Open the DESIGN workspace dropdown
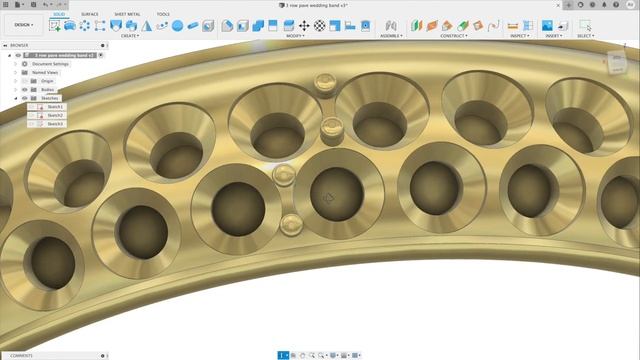The height and width of the screenshot is (360, 640). pyautogui.click(x=24, y=25)
